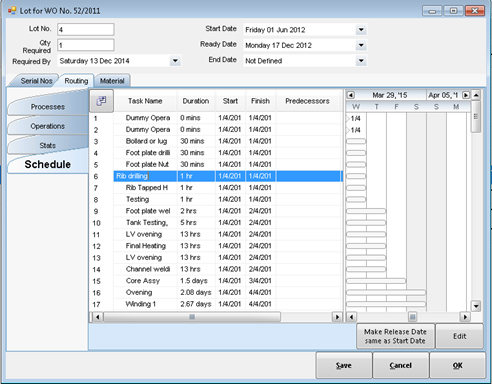Click the Start column header
This screenshot has width=492, height=384.
[230, 101]
